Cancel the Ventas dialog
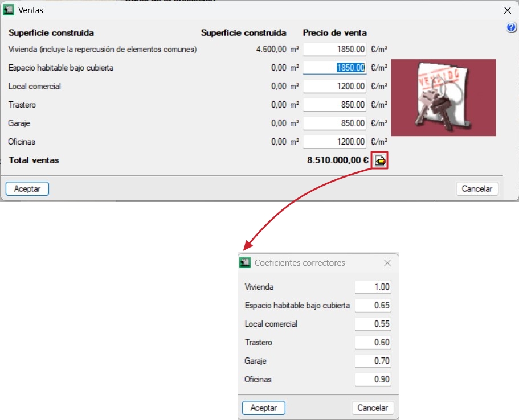Image resolution: width=519 pixels, height=420 pixels. click(x=477, y=189)
